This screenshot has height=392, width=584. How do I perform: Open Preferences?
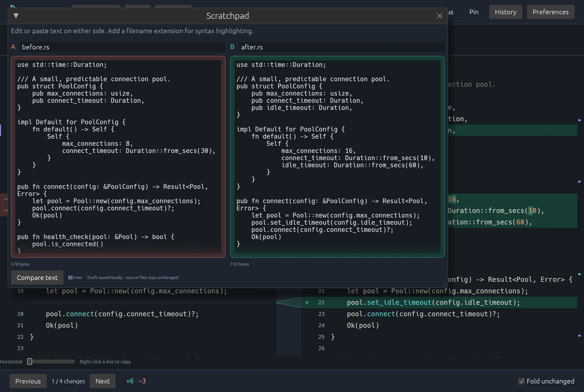click(x=551, y=12)
